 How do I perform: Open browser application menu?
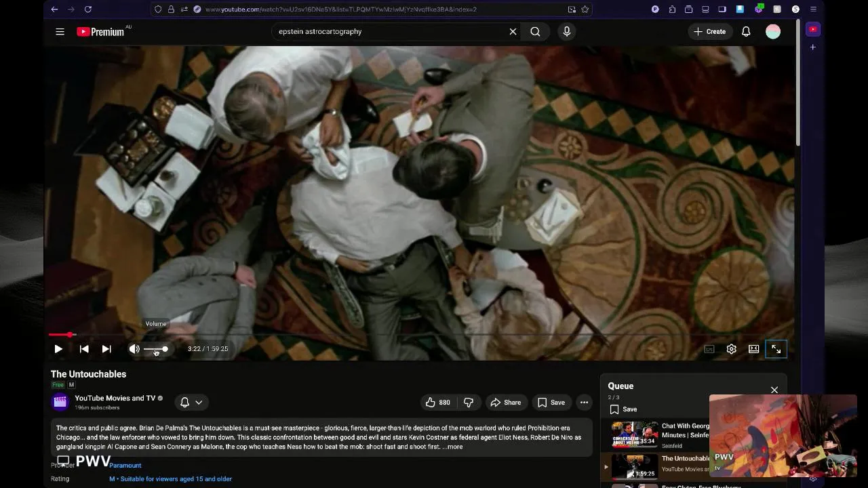click(x=813, y=9)
